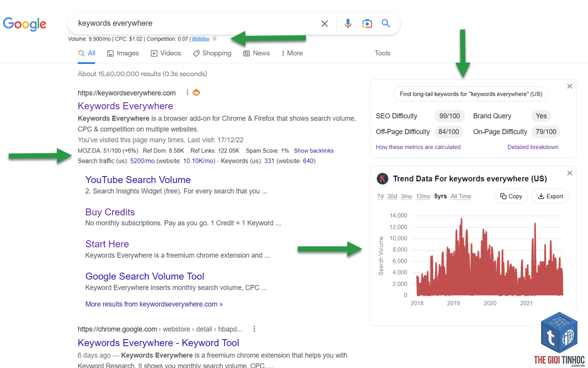
Task: Click the Ref Dom: 8.58K metric
Action: [x=163, y=151]
